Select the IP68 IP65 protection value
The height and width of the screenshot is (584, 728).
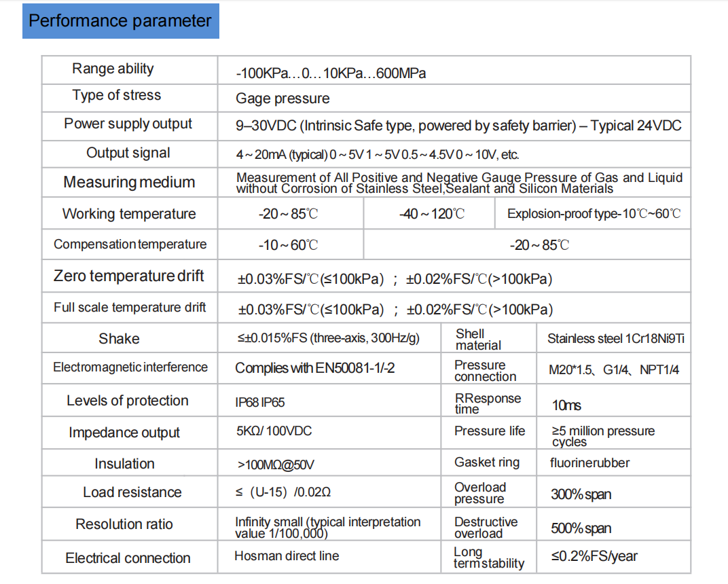pos(260,403)
